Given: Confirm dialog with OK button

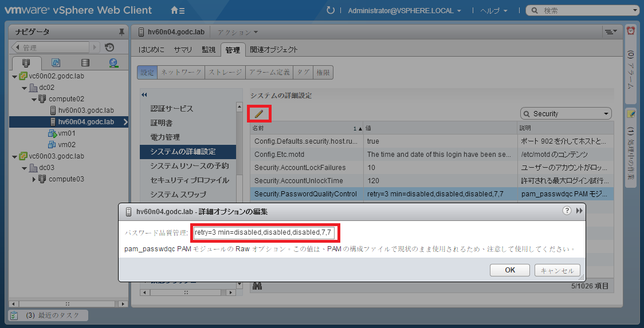Looking at the screenshot, I should [510, 270].
